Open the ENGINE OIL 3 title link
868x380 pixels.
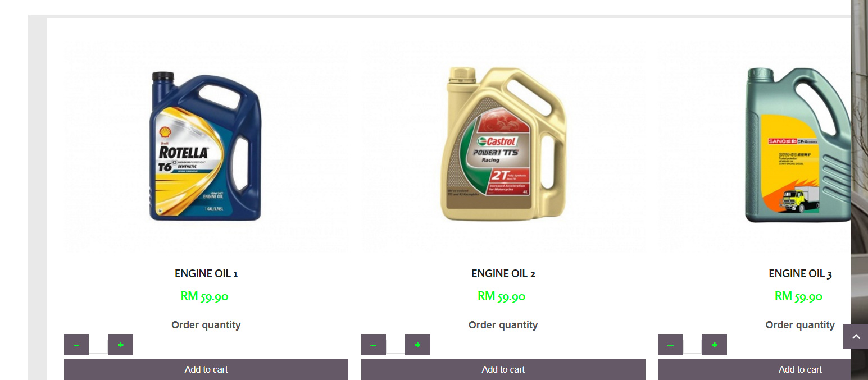800,274
